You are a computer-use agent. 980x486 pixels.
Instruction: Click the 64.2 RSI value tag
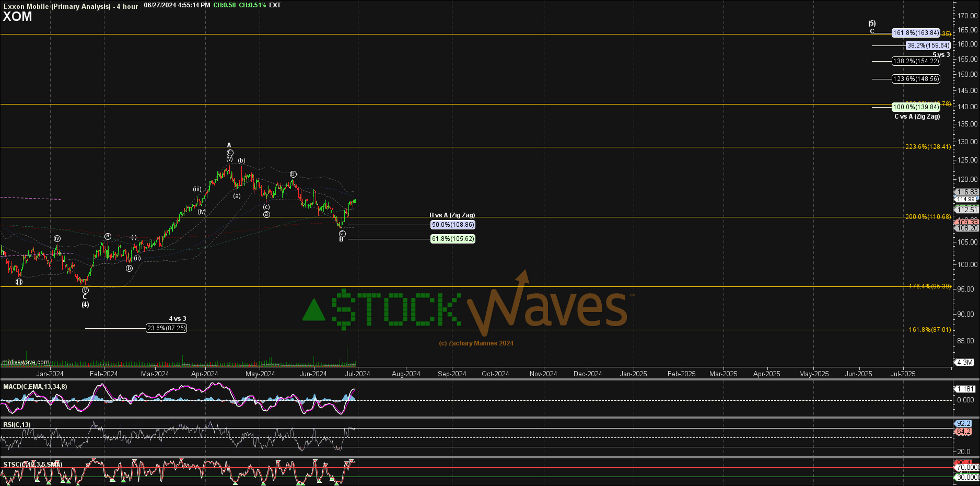[964, 432]
